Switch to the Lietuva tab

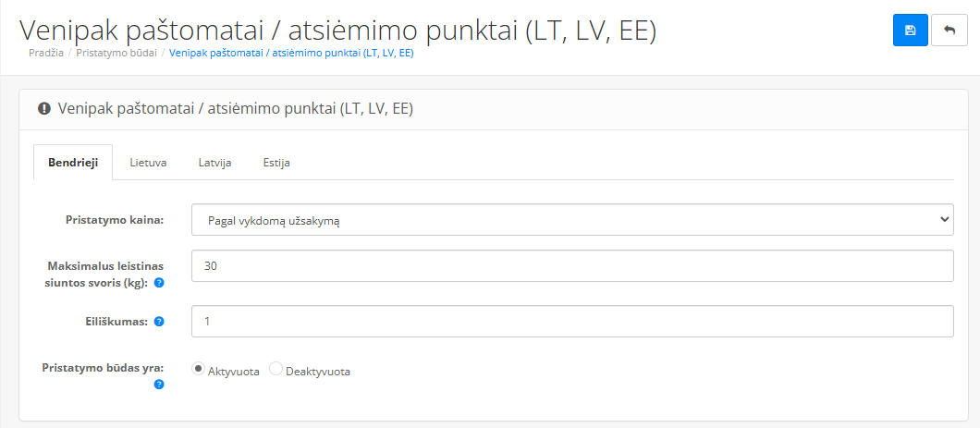point(148,163)
